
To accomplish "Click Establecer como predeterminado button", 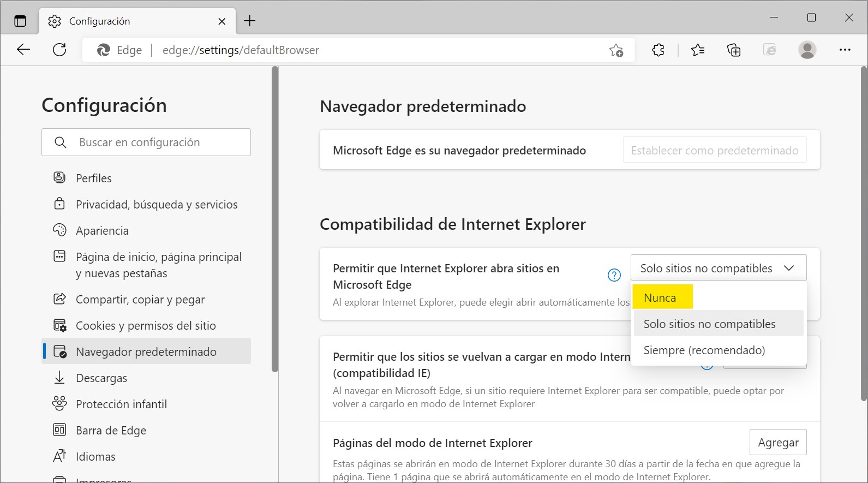I will pos(715,150).
